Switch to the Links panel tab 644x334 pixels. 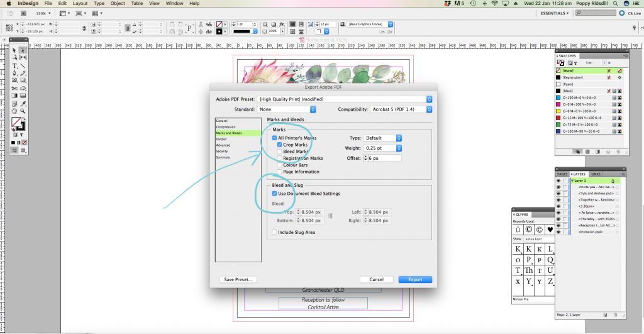coord(596,174)
